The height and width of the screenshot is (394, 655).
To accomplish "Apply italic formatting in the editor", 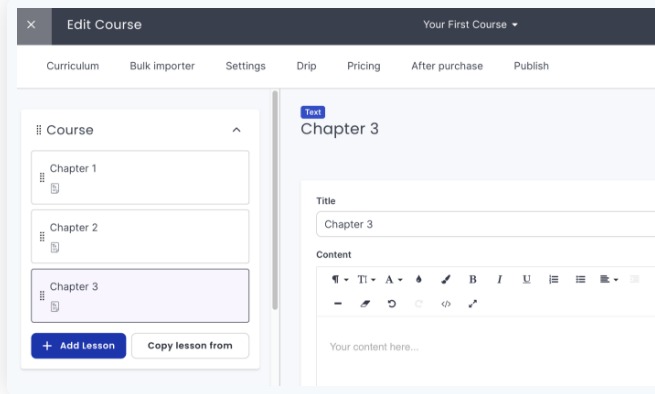I will point(499,279).
